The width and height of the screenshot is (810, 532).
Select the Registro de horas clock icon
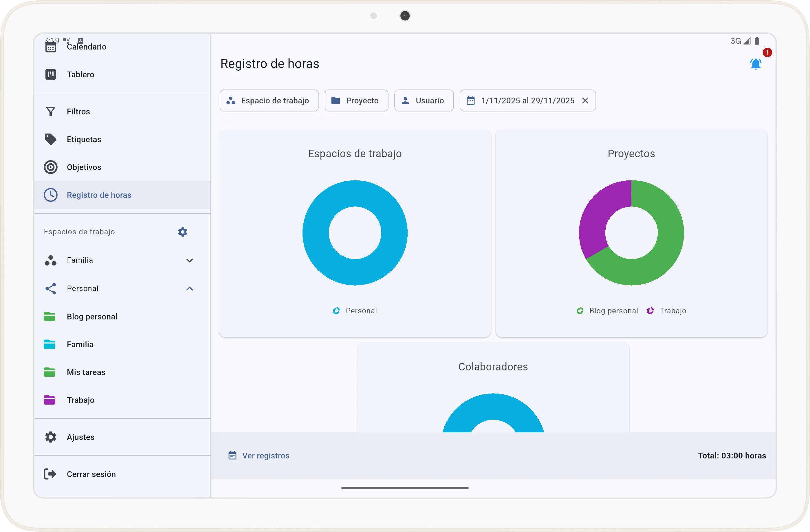[x=51, y=195]
